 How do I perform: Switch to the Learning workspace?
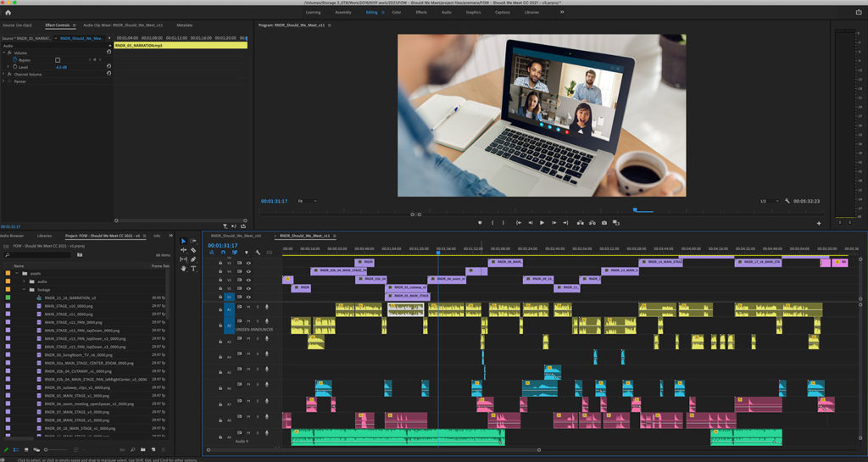314,12
